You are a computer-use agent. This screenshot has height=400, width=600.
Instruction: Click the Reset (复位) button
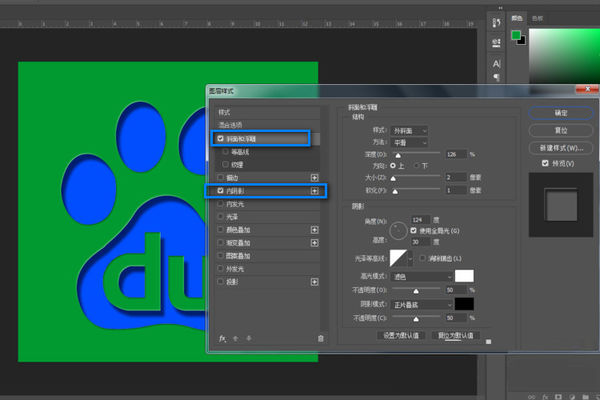point(561,131)
